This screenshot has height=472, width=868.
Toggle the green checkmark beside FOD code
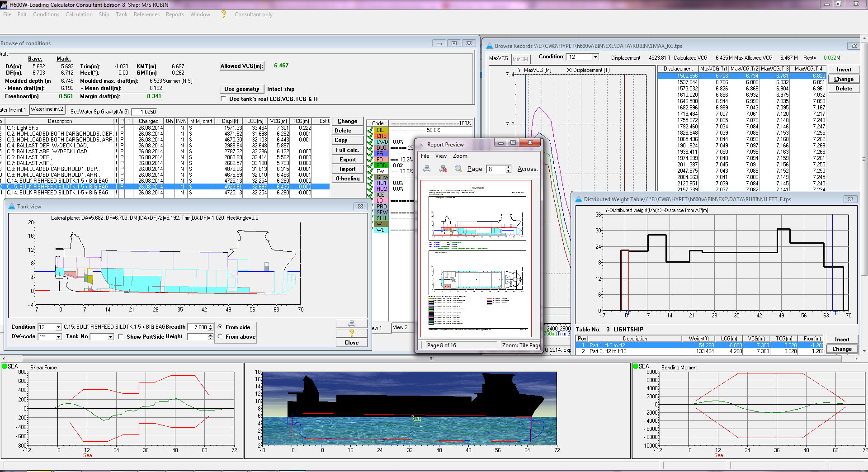[370, 165]
